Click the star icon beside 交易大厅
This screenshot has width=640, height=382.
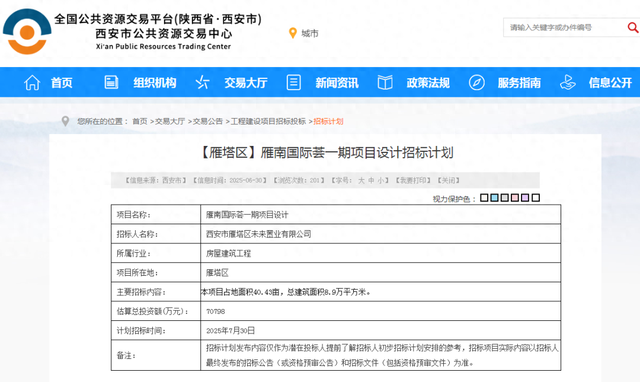[202, 82]
